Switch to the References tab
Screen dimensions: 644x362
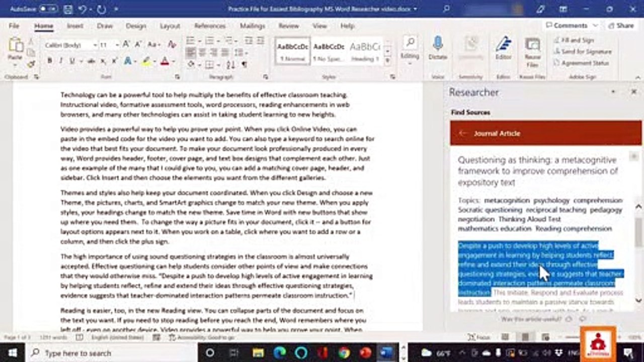(x=210, y=26)
